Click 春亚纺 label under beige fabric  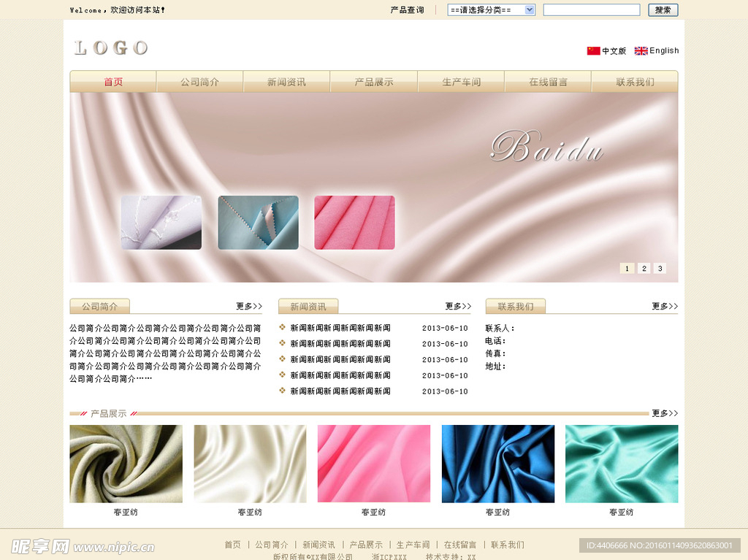tap(126, 513)
